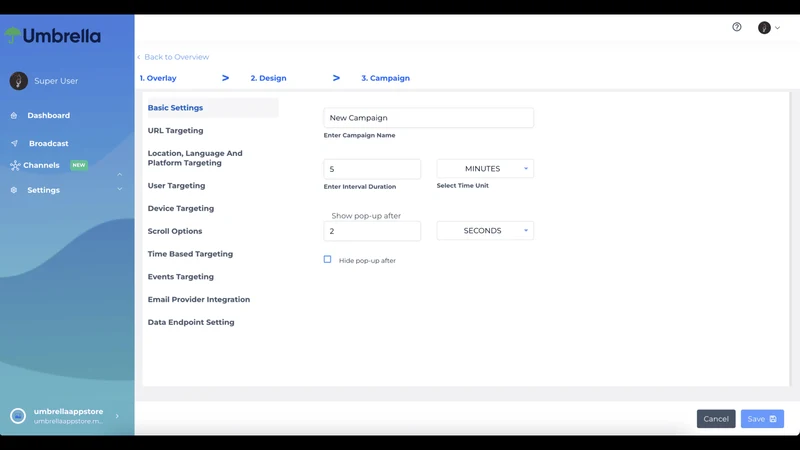The height and width of the screenshot is (450, 800).
Task: Click the Back to Overview link
Action: coord(173,57)
